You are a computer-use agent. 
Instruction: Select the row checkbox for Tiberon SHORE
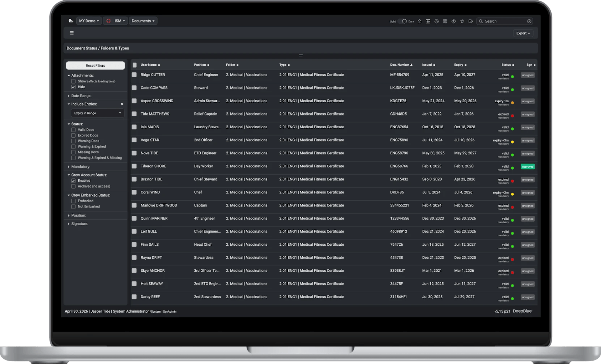pyautogui.click(x=134, y=166)
